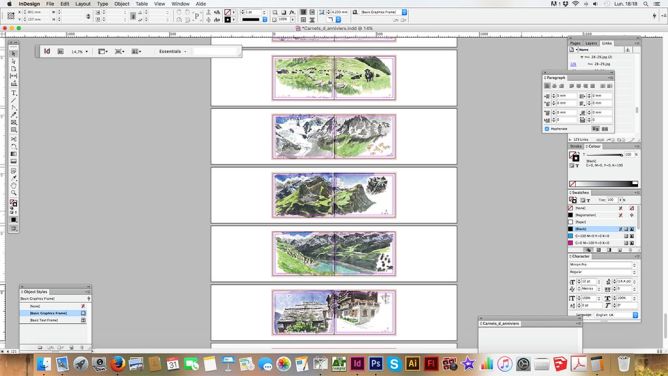Select the [Registration] swatch row

(x=601, y=215)
